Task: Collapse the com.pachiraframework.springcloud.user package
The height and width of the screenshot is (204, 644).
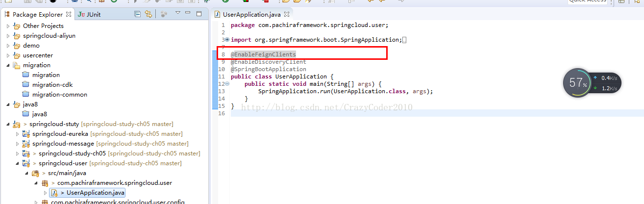Action: coord(36,182)
